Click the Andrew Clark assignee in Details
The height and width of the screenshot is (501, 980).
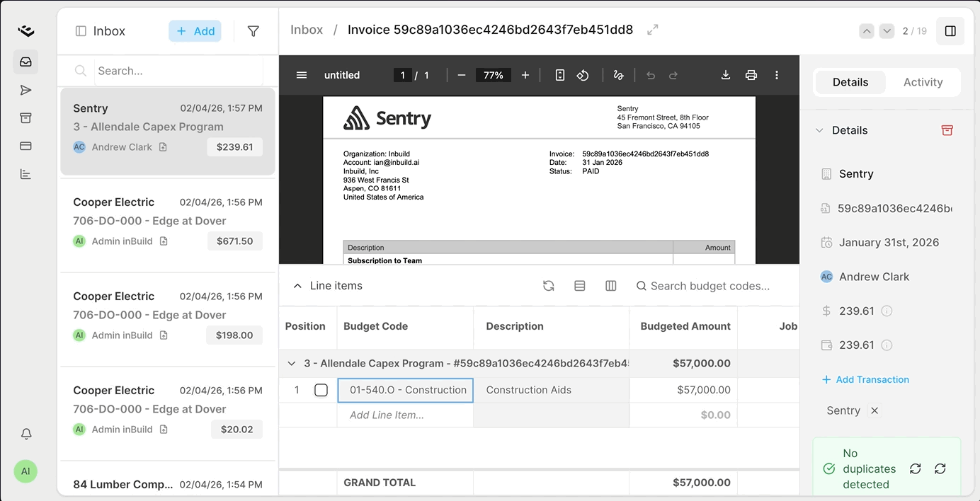pyautogui.click(x=874, y=277)
